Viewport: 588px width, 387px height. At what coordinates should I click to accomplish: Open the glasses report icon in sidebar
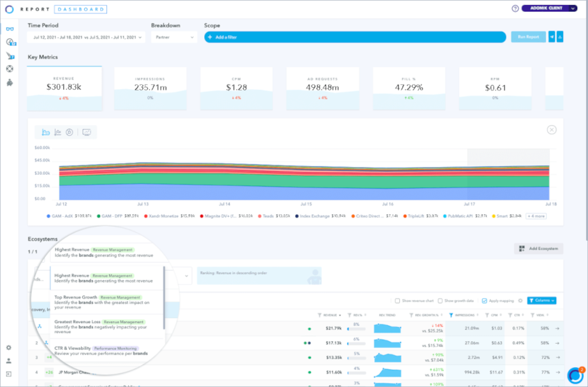tap(10, 29)
